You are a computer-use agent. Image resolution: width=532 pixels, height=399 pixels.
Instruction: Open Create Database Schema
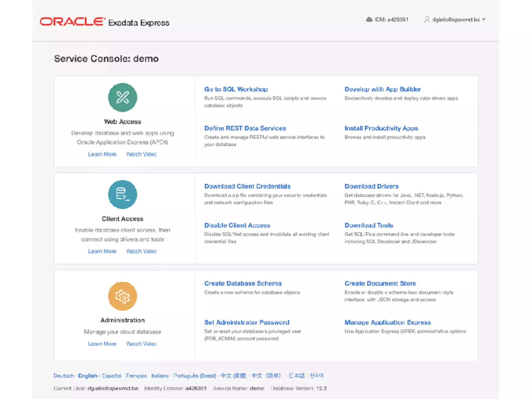point(243,283)
